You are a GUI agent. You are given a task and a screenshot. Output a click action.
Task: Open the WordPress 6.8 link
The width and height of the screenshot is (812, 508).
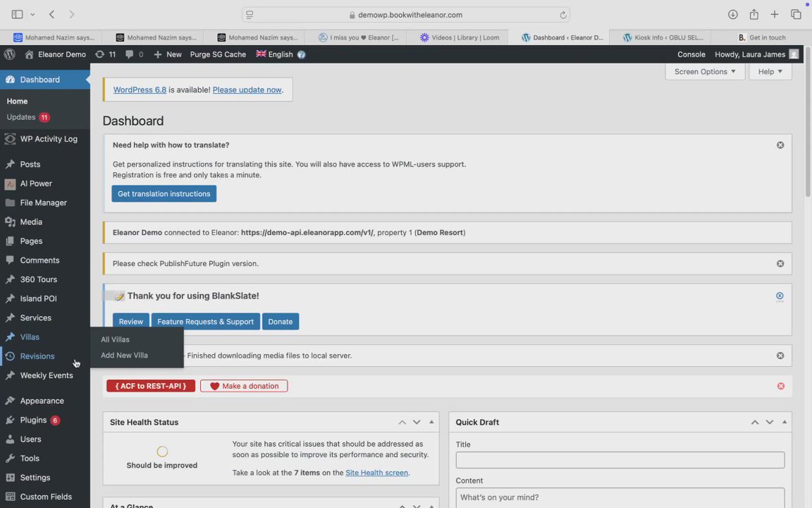pos(140,90)
